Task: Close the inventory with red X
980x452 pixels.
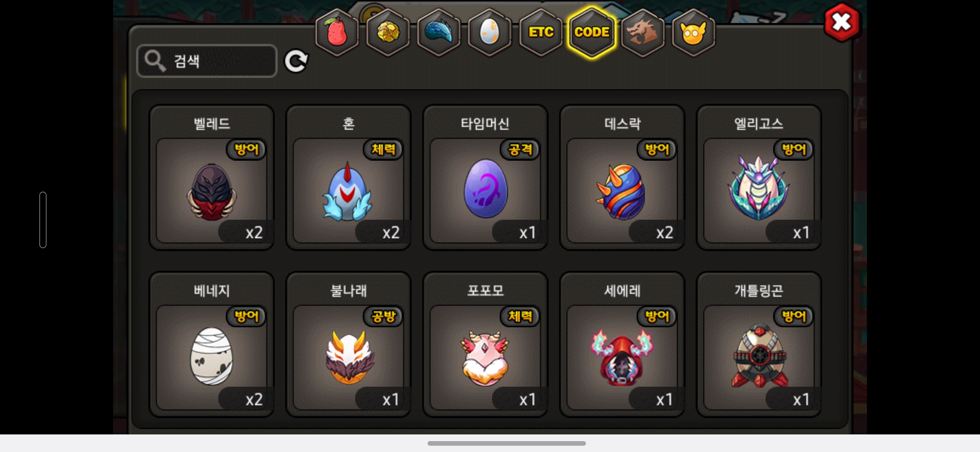Action: click(842, 22)
